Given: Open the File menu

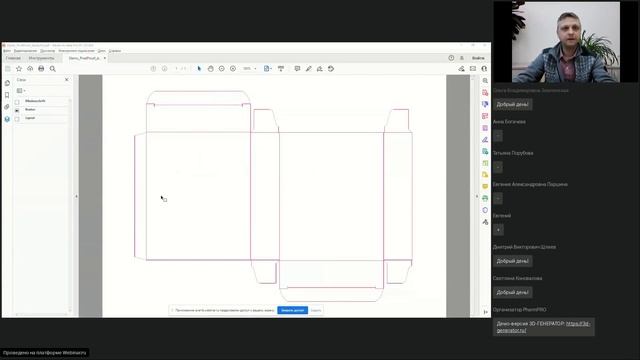Looking at the screenshot, I should (x=7, y=51).
